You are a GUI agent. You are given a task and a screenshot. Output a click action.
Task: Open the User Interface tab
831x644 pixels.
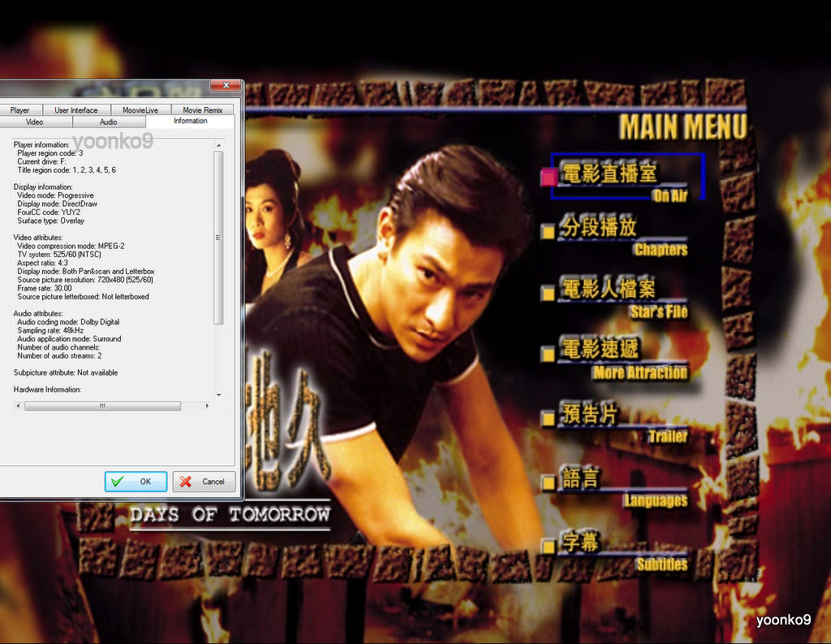75,110
